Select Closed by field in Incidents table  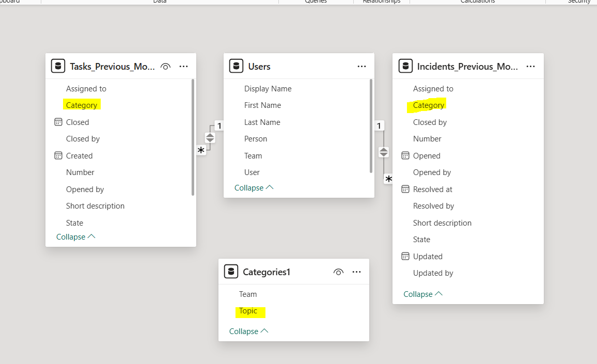430,122
